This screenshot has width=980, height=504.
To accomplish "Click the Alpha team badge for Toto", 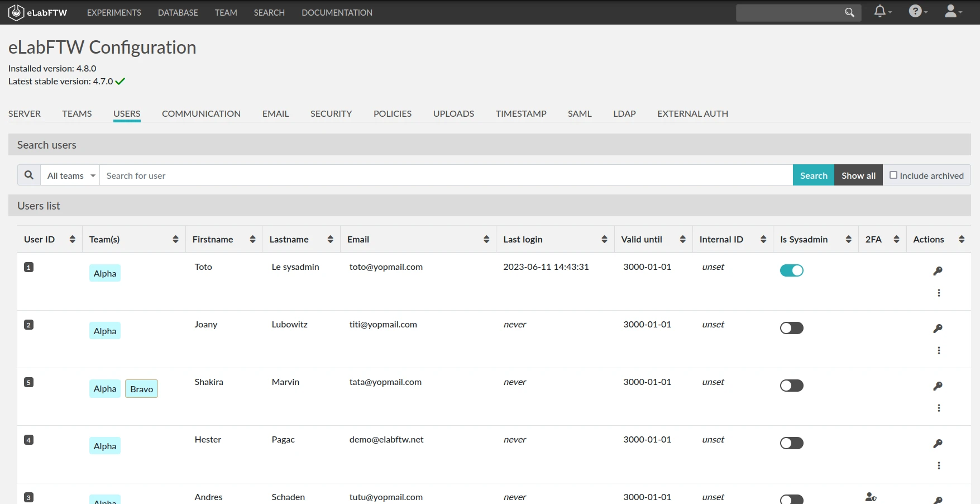I will click(x=105, y=273).
